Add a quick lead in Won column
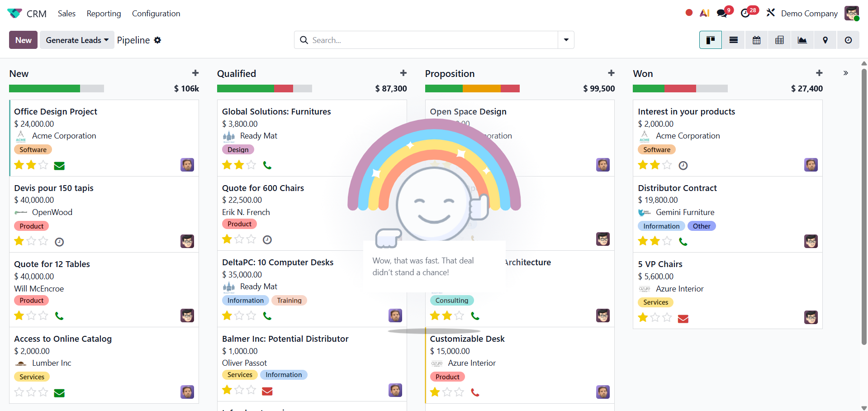868x411 pixels. point(819,73)
